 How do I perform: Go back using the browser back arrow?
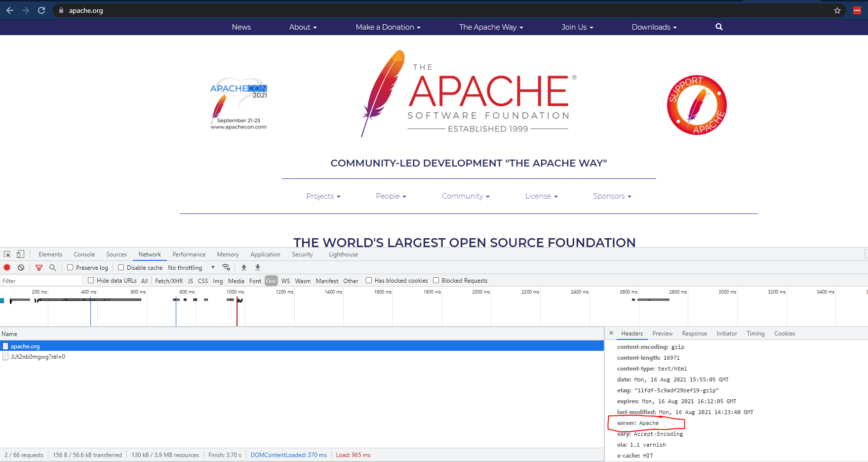pyautogui.click(x=10, y=10)
